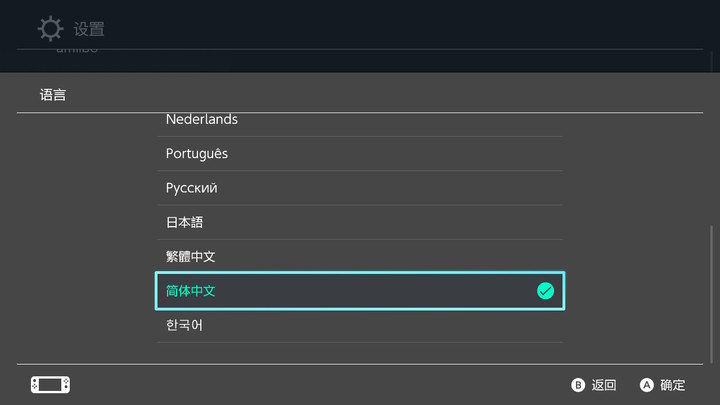Select 日本語 in the language list
The width and height of the screenshot is (720, 405).
(x=185, y=222)
